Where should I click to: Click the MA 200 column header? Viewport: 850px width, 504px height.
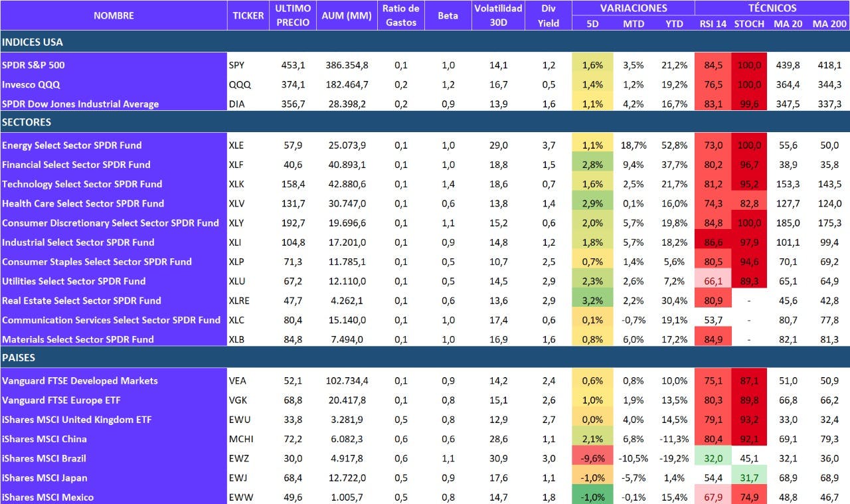click(829, 23)
